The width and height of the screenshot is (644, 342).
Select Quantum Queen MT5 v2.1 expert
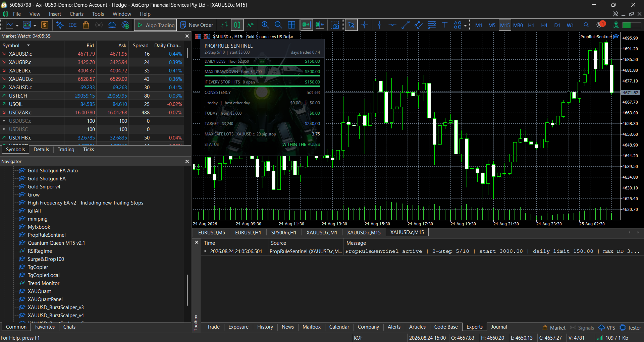tap(56, 243)
